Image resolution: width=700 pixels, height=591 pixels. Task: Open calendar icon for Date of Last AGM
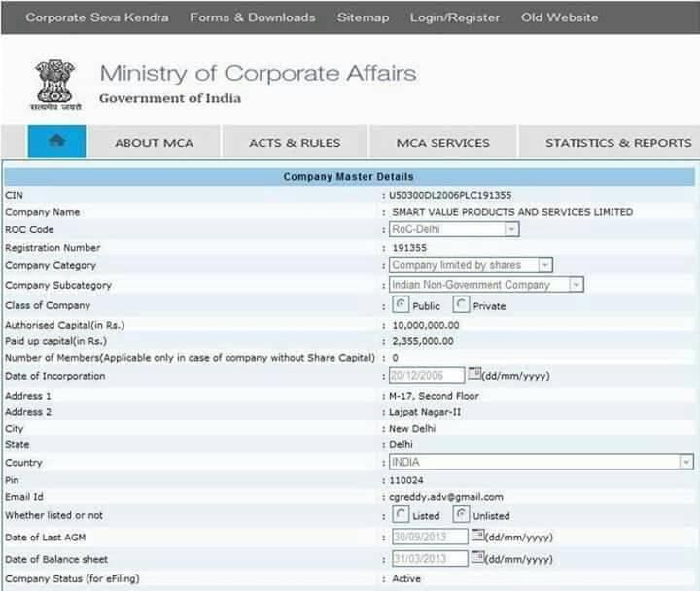click(x=477, y=535)
